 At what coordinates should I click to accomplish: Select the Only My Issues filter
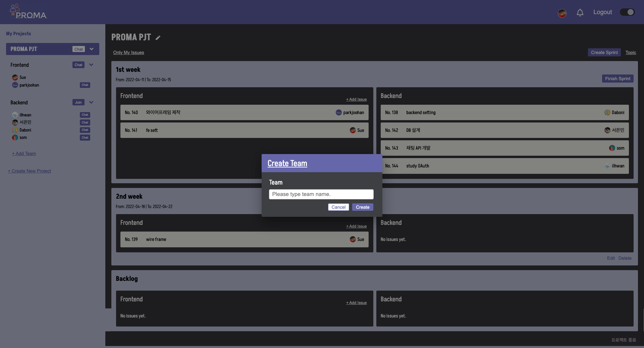pos(128,52)
